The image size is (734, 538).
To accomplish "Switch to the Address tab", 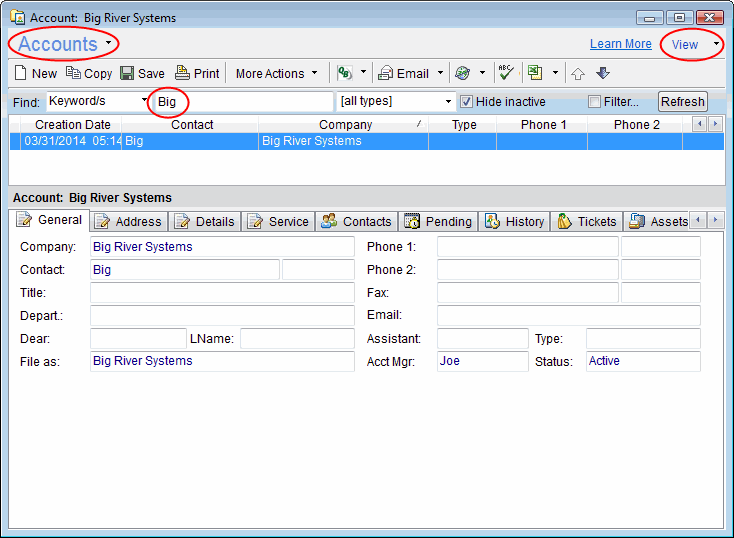I will [x=129, y=221].
